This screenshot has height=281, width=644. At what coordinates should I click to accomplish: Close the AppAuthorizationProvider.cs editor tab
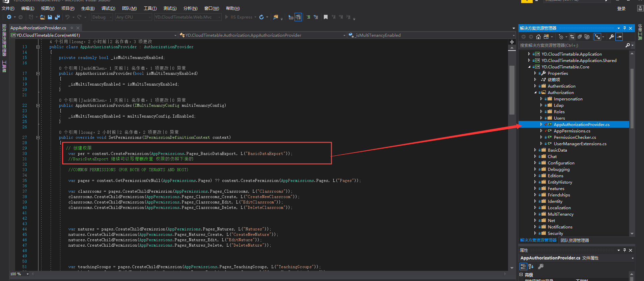78,28
